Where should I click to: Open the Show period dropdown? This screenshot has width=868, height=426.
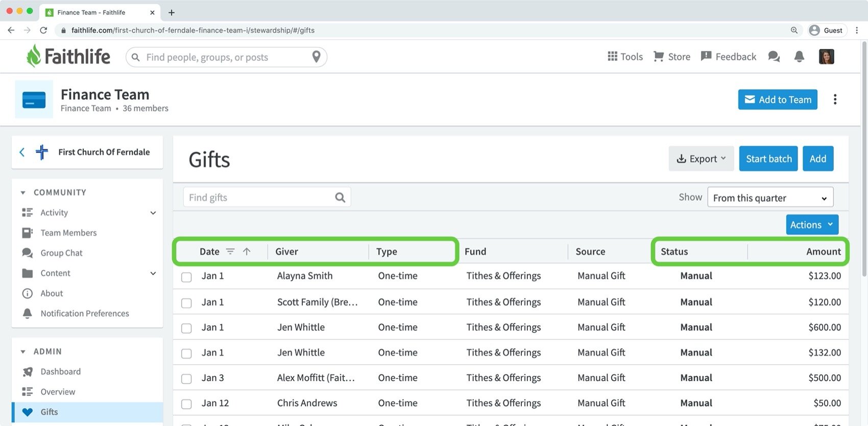(770, 197)
